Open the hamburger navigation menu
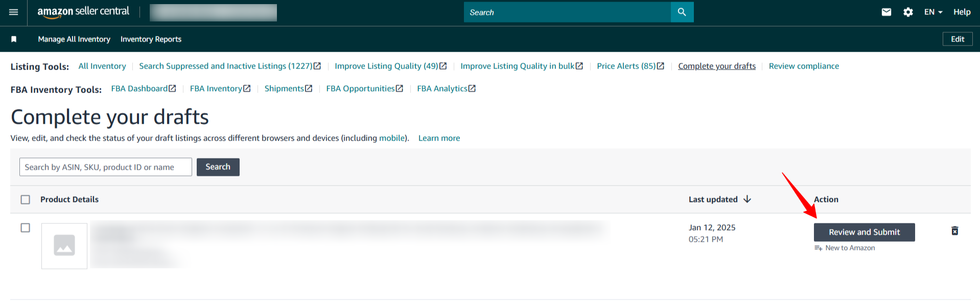Image resolution: width=980 pixels, height=301 pixels. click(x=14, y=12)
